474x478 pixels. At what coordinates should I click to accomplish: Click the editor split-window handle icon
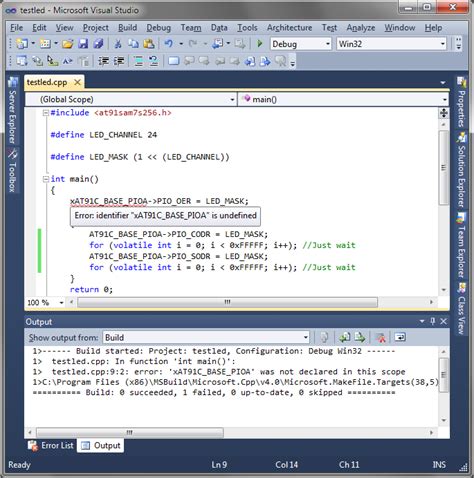443,113
